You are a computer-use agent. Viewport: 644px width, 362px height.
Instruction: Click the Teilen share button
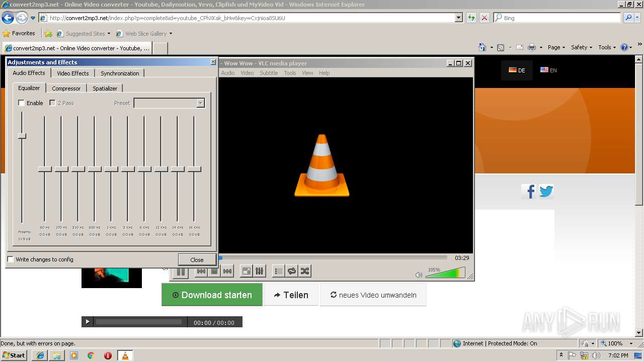(x=291, y=295)
